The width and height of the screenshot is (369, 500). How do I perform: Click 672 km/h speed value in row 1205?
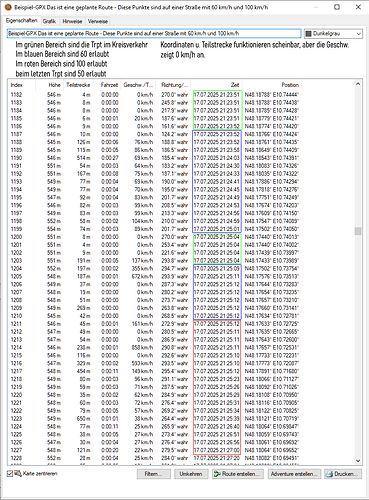(x=142, y=276)
